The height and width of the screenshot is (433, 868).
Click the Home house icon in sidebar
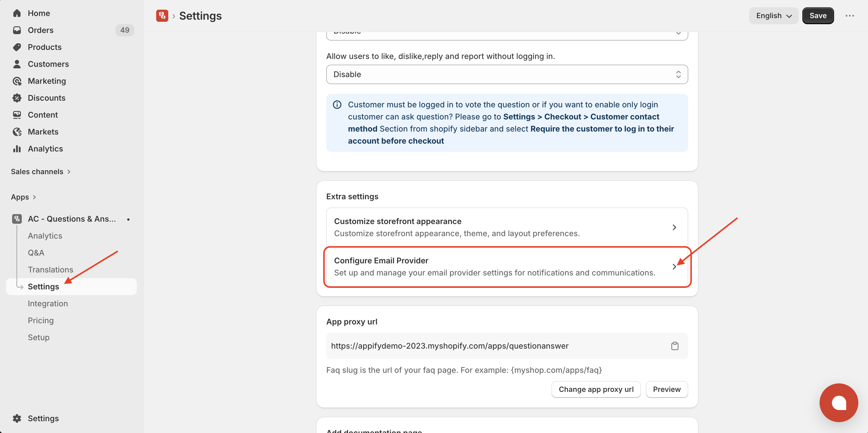[17, 13]
